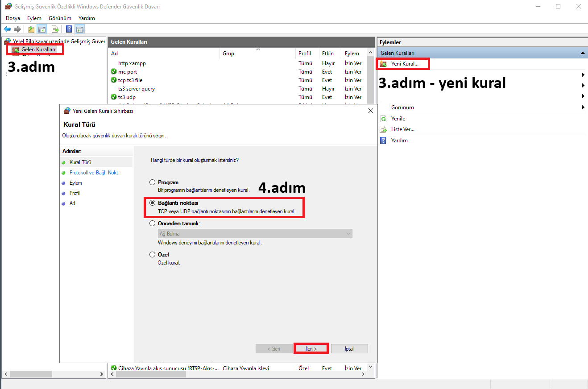Toggle the Show/Hide Console Tree icon

tap(41, 29)
